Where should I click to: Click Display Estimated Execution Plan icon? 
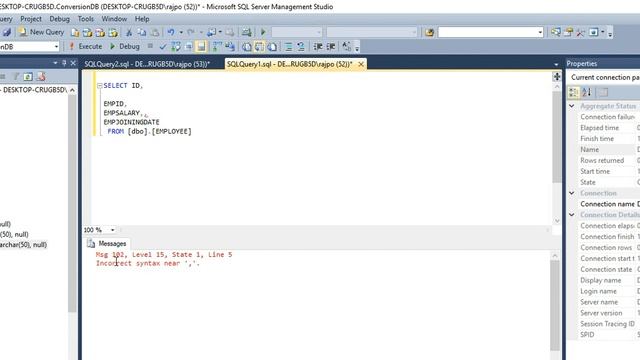pos(176,47)
